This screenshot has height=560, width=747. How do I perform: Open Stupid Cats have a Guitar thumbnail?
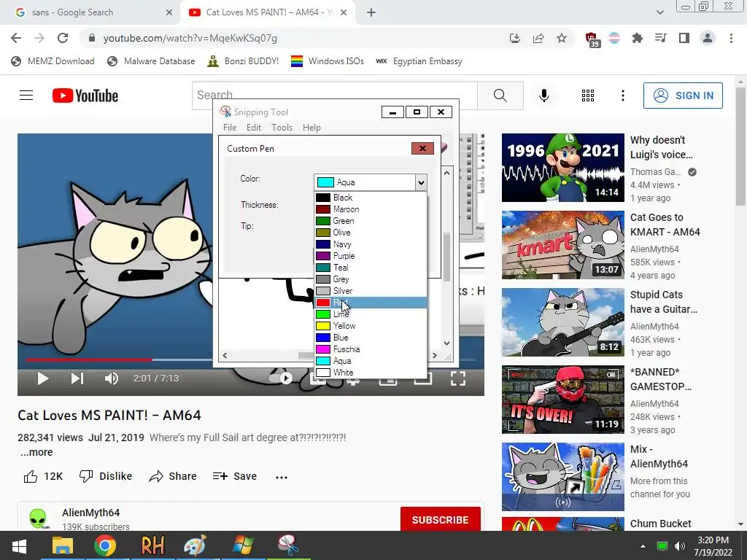tap(562, 322)
